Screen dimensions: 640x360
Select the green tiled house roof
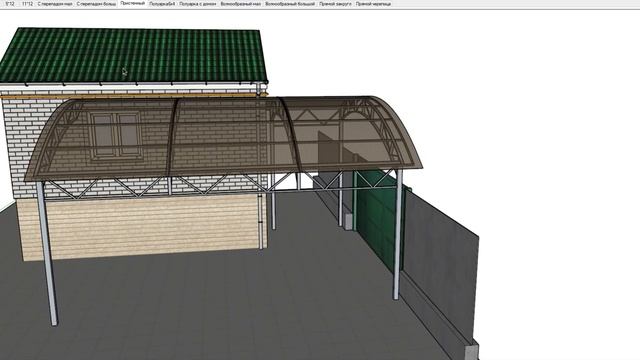pos(135,55)
